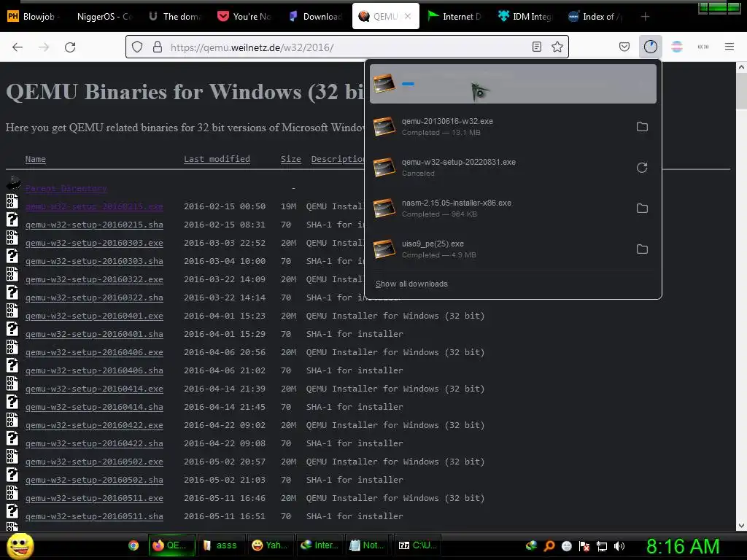Click the page scrollbar up arrow

741,67
